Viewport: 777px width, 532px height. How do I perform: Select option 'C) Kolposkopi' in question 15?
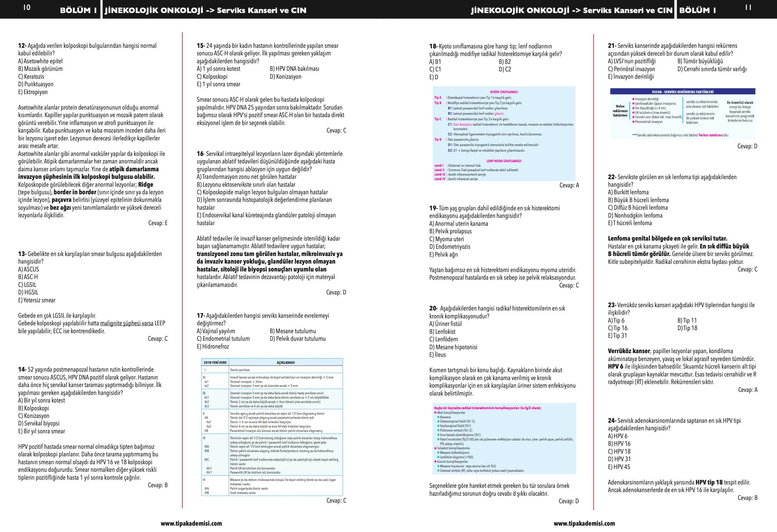[212, 77]
